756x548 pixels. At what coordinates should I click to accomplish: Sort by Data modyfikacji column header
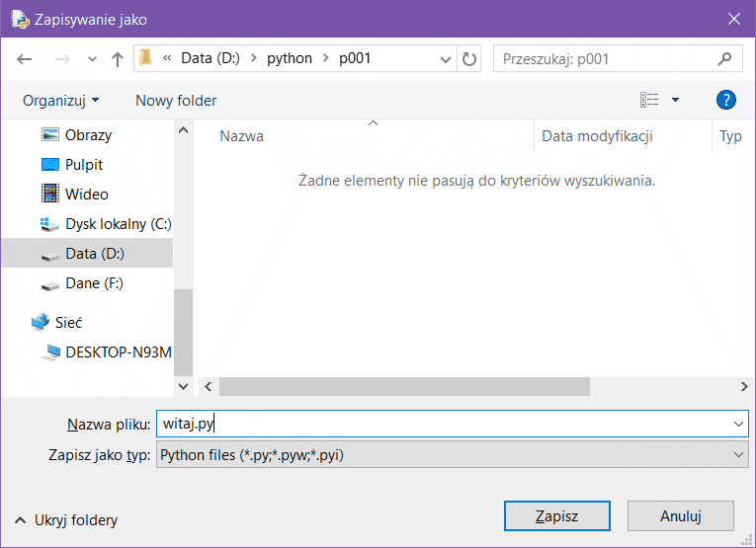pos(597,136)
